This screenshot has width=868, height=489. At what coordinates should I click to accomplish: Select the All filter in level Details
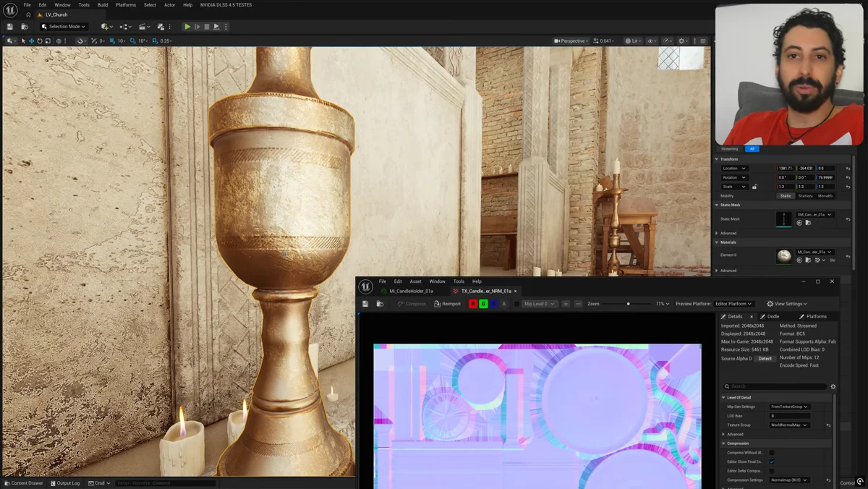pyautogui.click(x=752, y=149)
